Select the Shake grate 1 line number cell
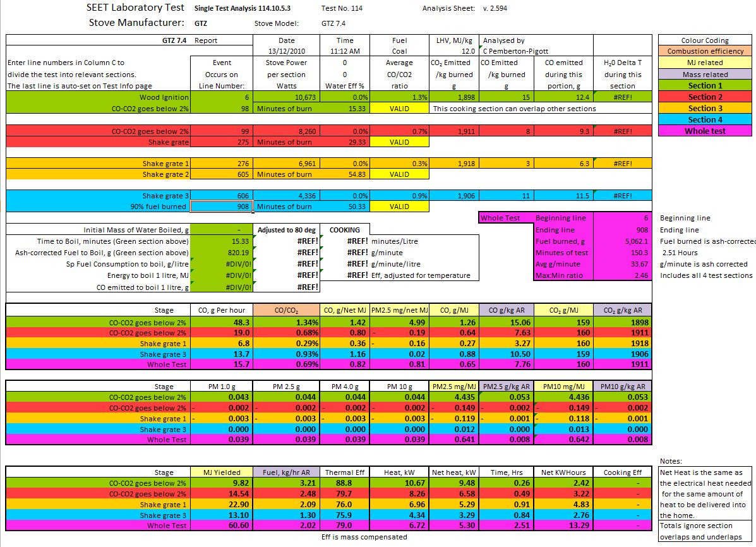This screenshot has width=756, height=547. click(x=222, y=164)
